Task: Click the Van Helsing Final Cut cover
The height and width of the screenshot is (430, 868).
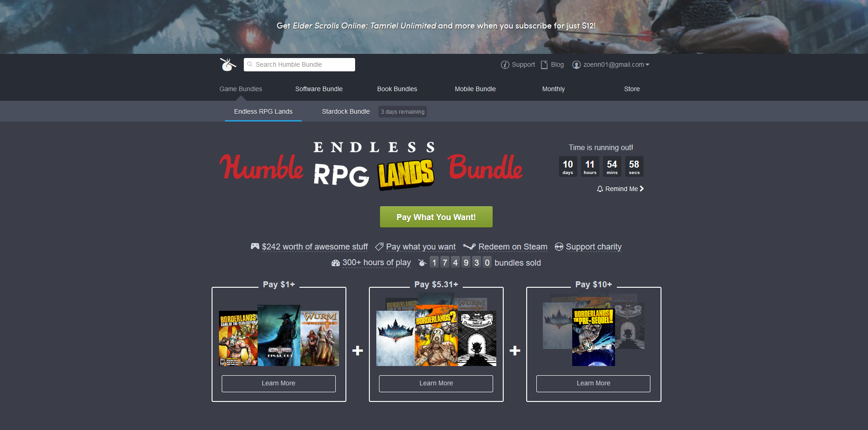Action: click(x=279, y=335)
